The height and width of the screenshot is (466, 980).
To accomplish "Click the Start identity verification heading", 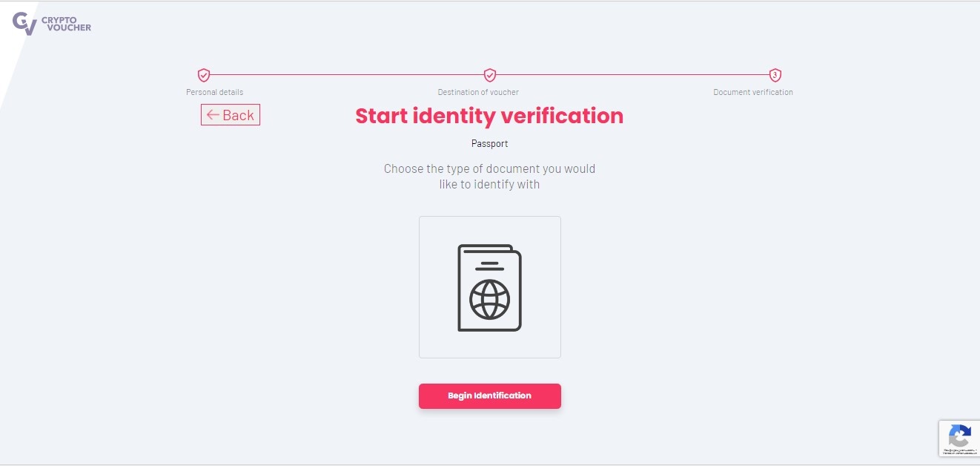I will 489,116.
